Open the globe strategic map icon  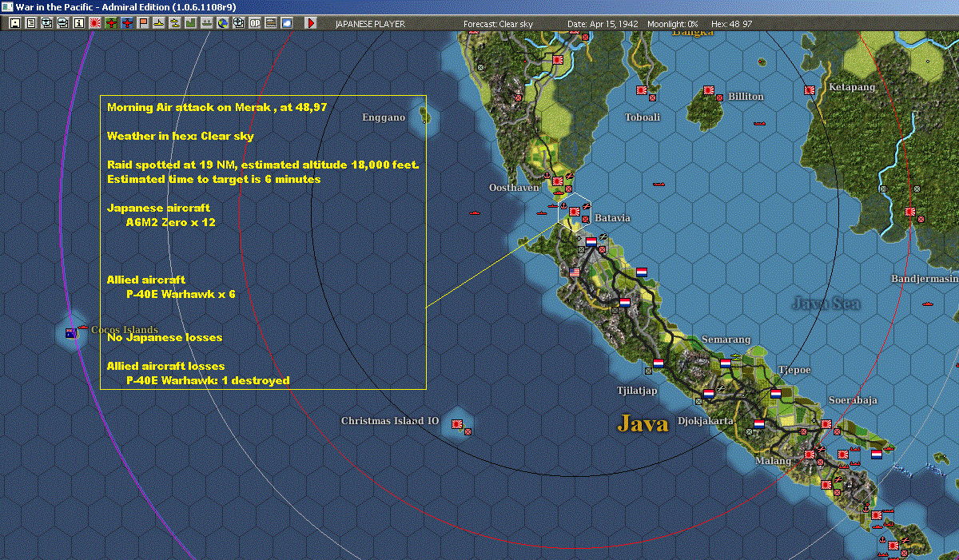pyautogui.click(x=222, y=23)
